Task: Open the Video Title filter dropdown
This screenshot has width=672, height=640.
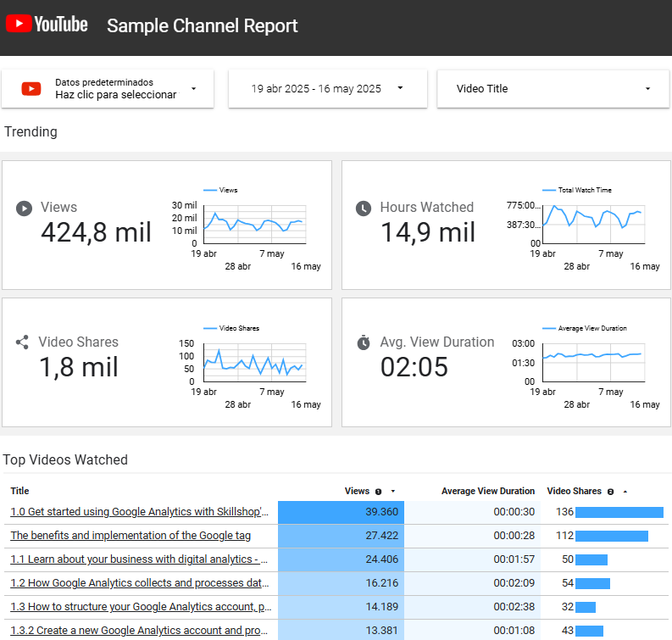Action: click(x=553, y=89)
